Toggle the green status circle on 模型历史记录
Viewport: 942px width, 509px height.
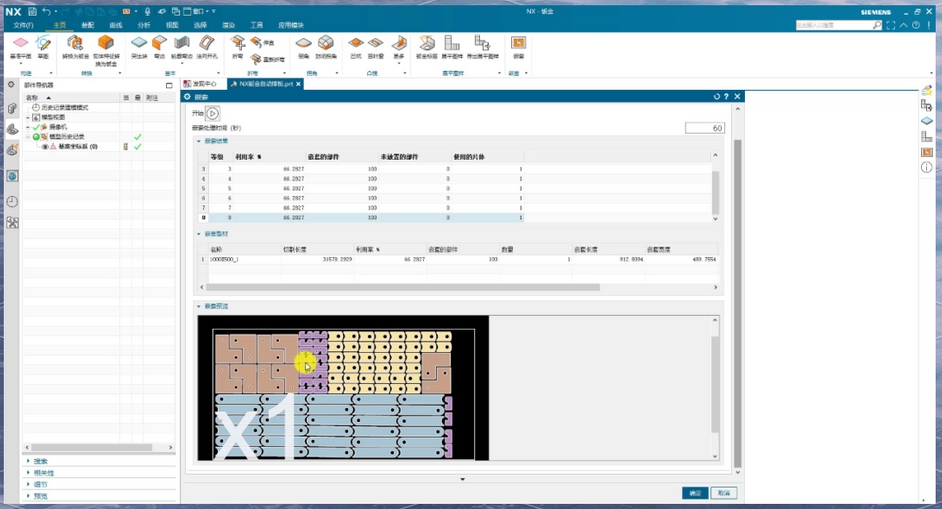36,137
